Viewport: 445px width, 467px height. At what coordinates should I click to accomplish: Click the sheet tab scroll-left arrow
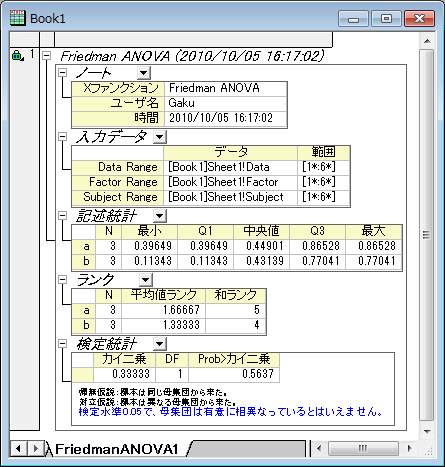coord(18,448)
